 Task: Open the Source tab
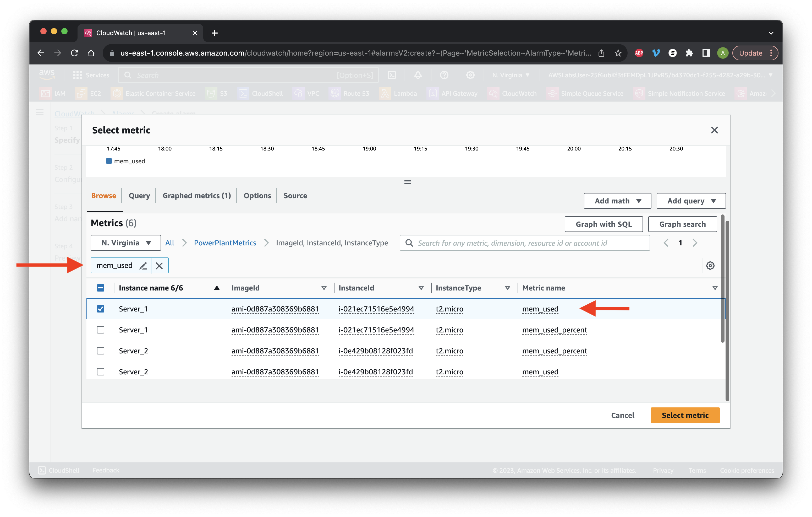(295, 196)
